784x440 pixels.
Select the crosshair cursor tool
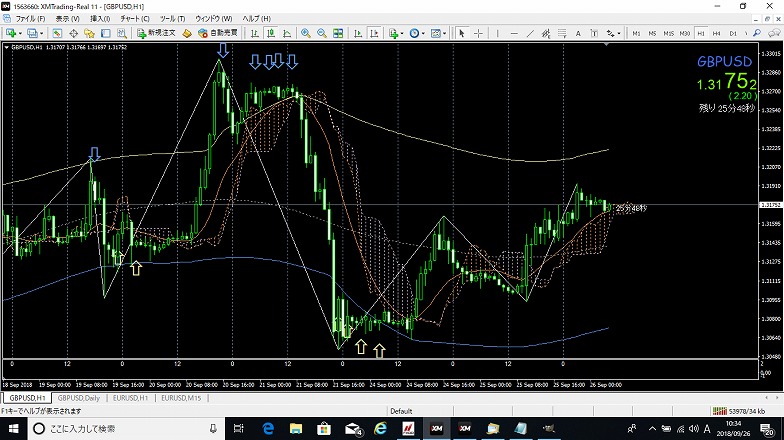click(477, 33)
